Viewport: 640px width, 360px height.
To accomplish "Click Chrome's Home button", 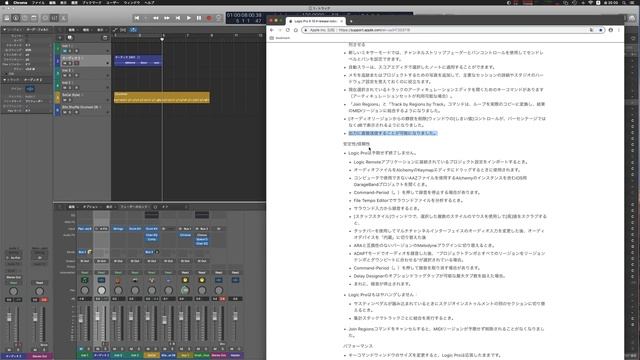I will pyautogui.click(x=296, y=30).
